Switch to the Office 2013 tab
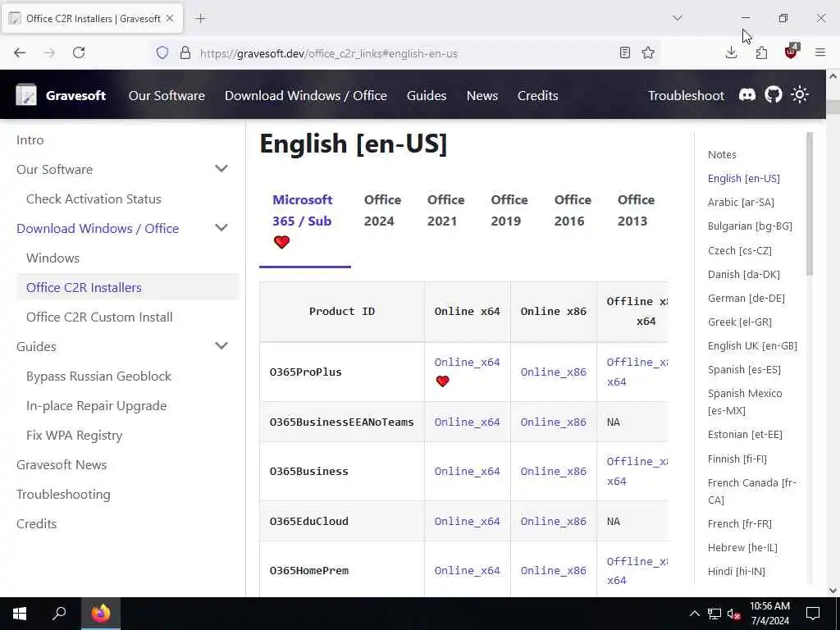 point(636,210)
